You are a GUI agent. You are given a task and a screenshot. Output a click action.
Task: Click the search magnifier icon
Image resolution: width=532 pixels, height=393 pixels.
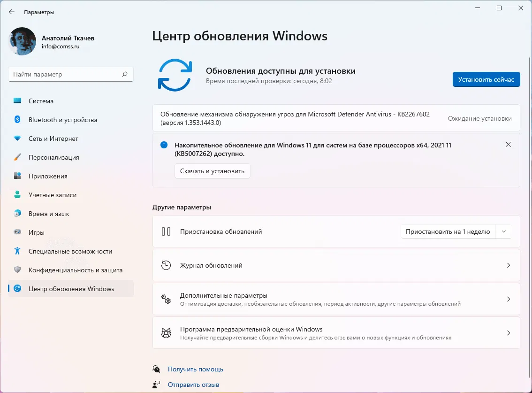click(x=125, y=74)
